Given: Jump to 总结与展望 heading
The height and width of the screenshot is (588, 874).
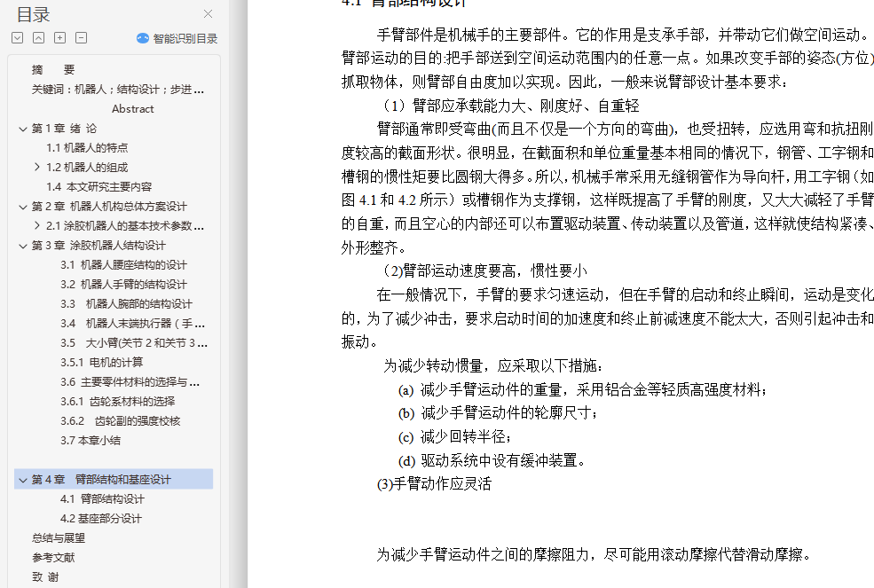Looking at the screenshot, I should 59,537.
